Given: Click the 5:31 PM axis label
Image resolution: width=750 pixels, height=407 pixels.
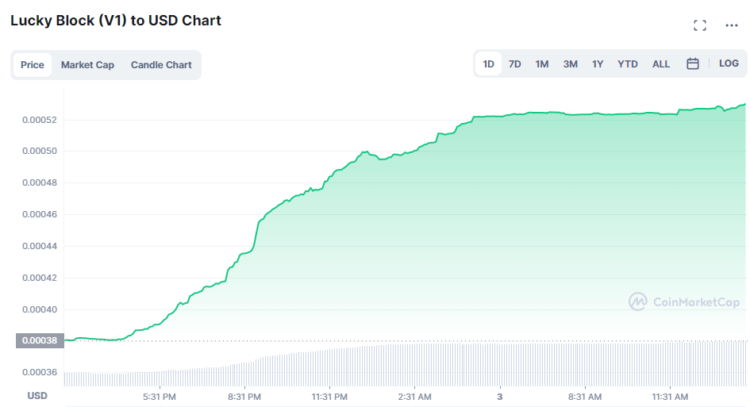Looking at the screenshot, I should point(159,397).
